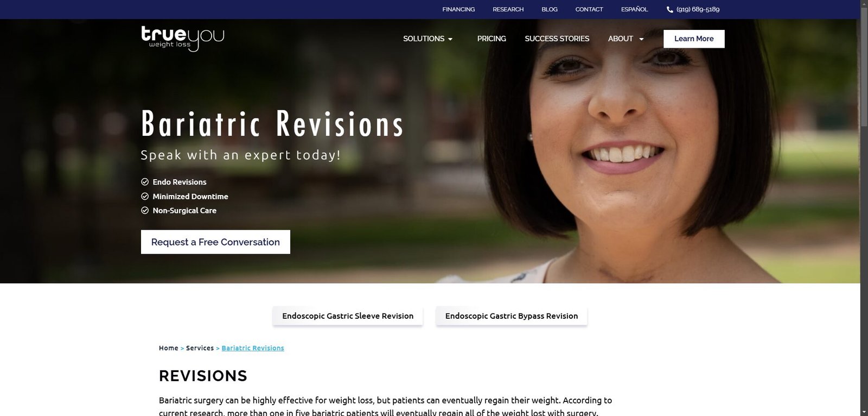Open the Success Stories page
The image size is (868, 416).
click(x=557, y=39)
